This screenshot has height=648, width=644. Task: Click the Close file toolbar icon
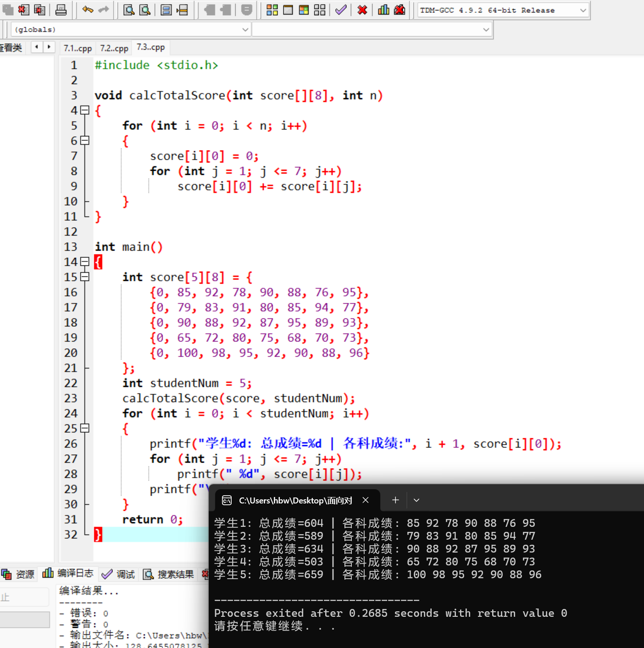click(x=23, y=10)
